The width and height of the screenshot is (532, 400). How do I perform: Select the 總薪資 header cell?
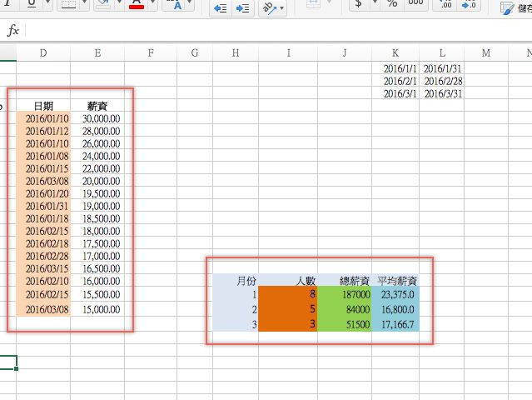[x=345, y=281]
